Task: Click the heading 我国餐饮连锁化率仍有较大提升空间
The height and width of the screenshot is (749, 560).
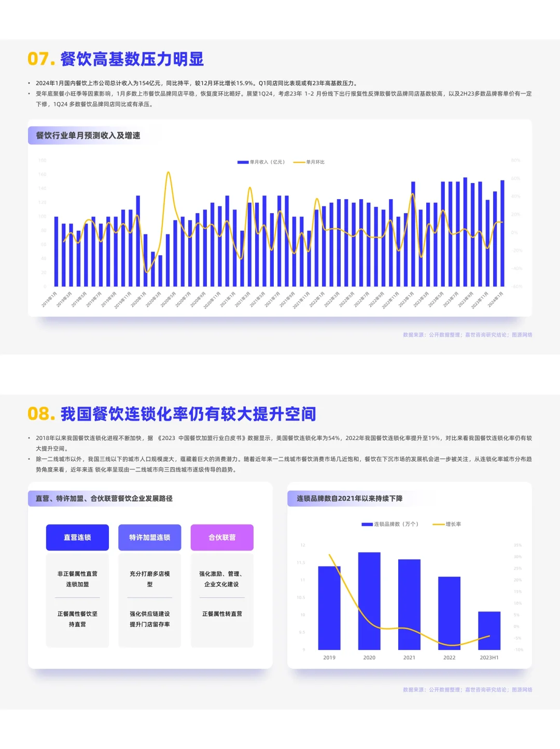Action: [x=188, y=414]
